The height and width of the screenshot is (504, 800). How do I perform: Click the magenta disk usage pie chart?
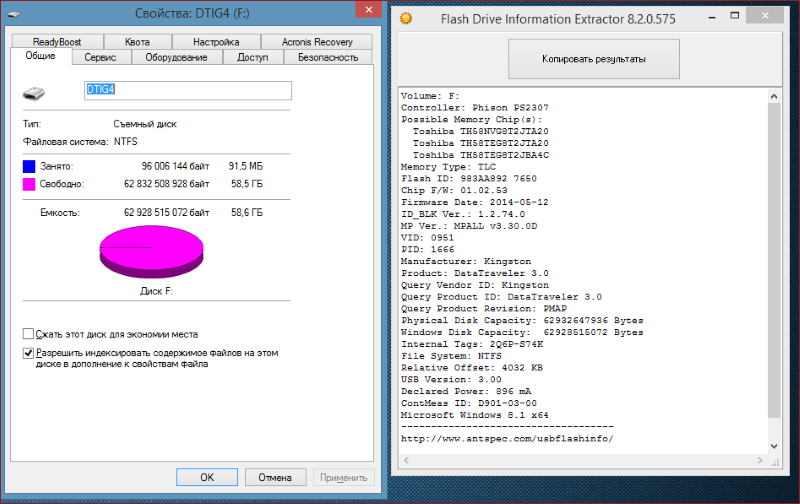tap(152, 252)
